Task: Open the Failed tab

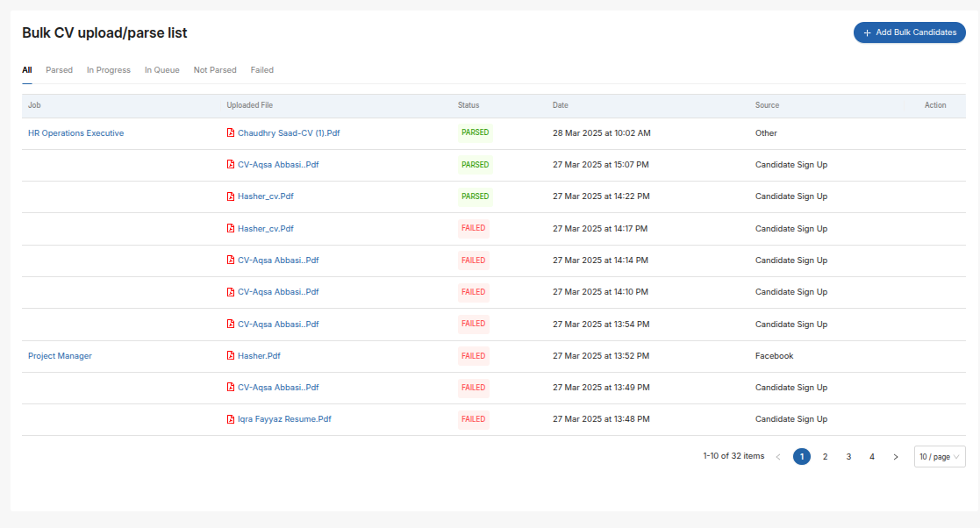Action: [x=261, y=70]
